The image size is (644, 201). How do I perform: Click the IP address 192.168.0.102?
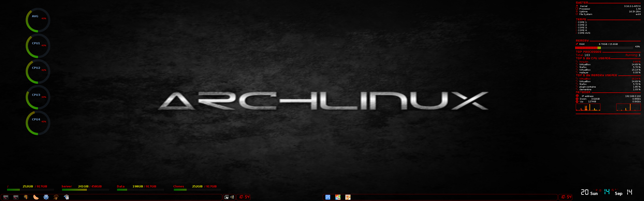tap(633, 96)
